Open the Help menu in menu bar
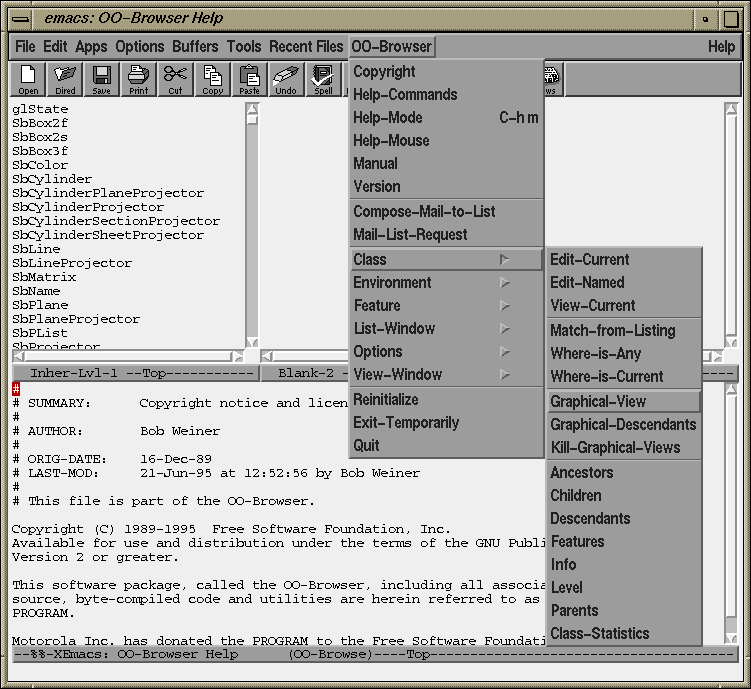 [x=721, y=46]
